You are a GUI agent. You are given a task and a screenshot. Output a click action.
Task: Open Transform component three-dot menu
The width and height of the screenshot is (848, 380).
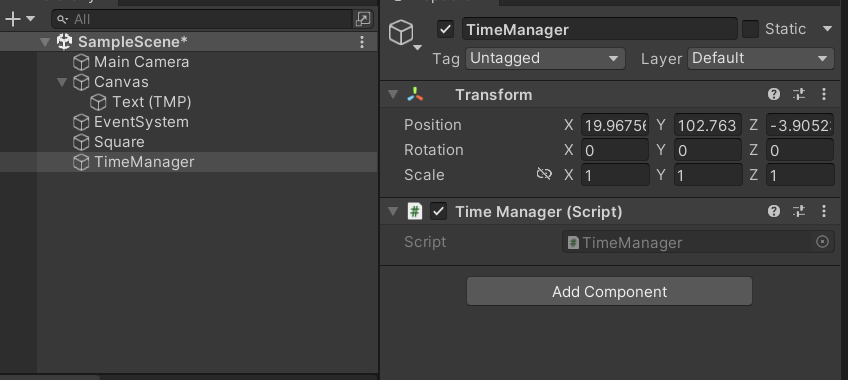[824, 95]
